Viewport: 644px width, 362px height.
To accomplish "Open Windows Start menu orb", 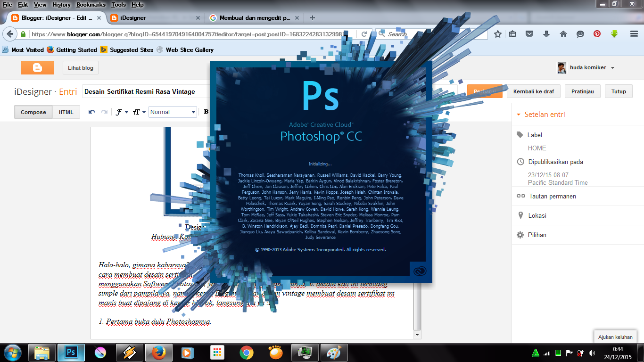I will (x=13, y=352).
